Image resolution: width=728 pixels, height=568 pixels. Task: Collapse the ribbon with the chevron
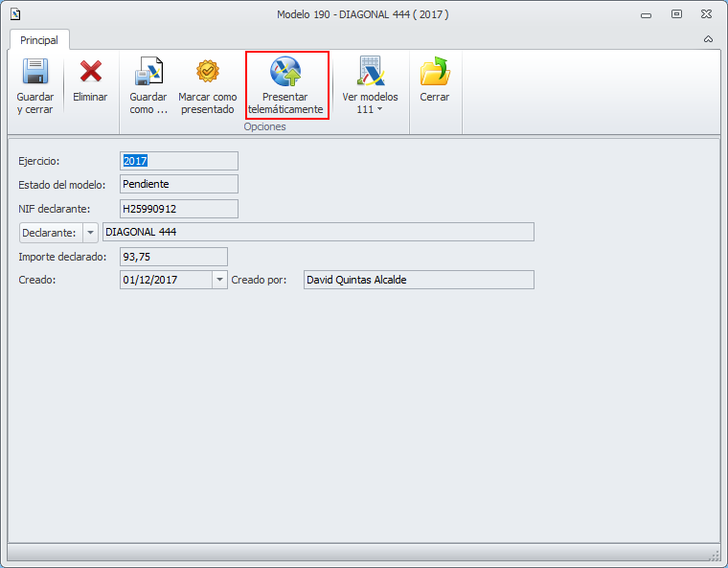pos(708,39)
